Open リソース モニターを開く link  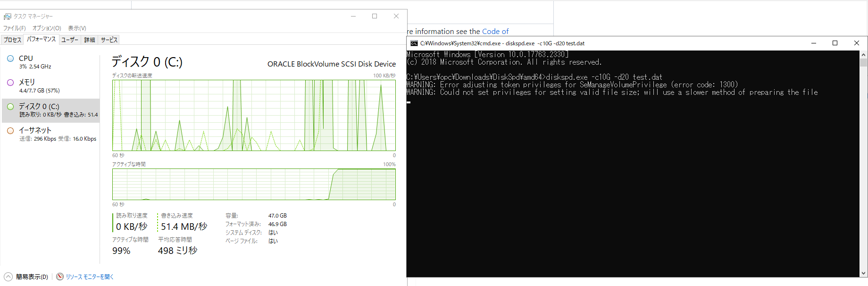coord(90,277)
